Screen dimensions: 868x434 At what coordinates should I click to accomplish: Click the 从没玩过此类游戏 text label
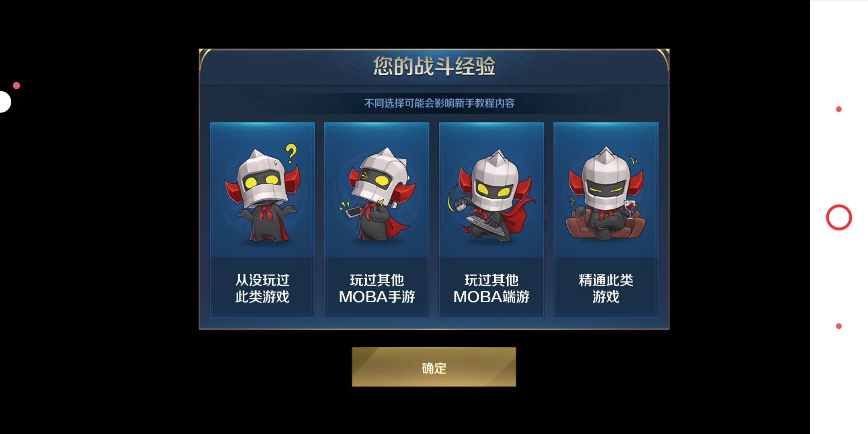pos(262,288)
